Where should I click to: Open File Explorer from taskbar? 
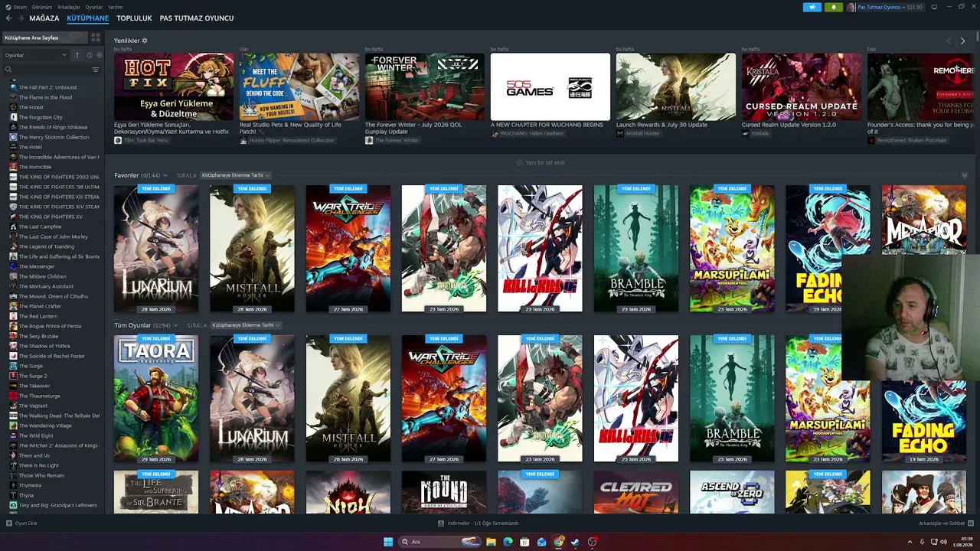pos(491,542)
